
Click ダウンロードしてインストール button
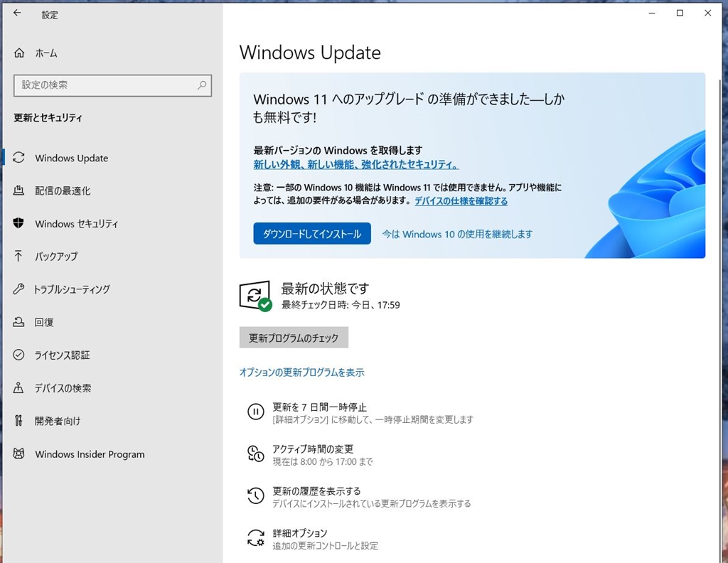pyautogui.click(x=312, y=233)
